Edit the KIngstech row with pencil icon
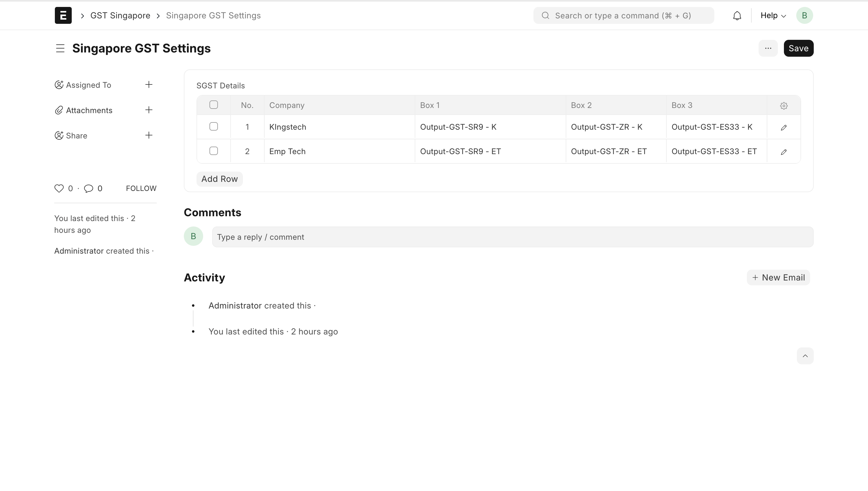 [x=783, y=128]
